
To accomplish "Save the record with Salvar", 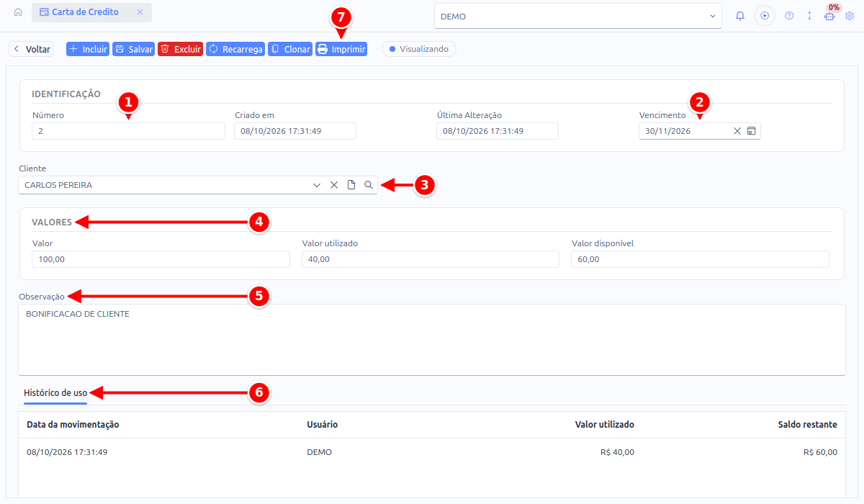I will 134,50.
